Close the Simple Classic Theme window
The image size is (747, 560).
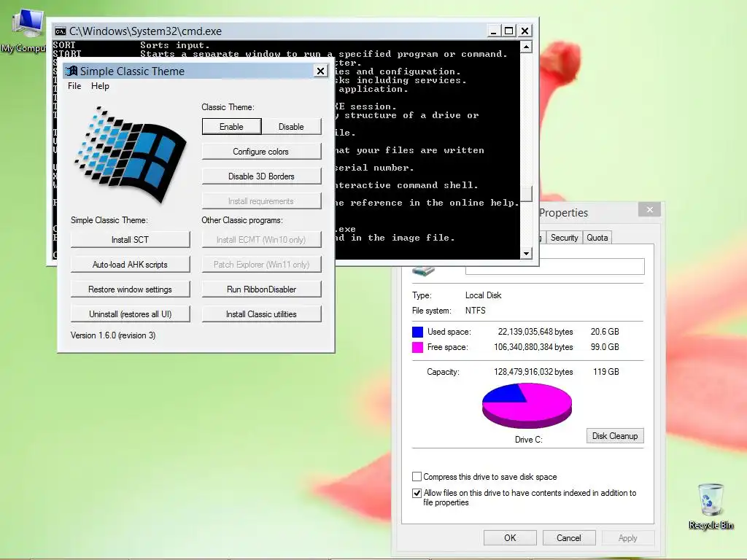tap(321, 71)
